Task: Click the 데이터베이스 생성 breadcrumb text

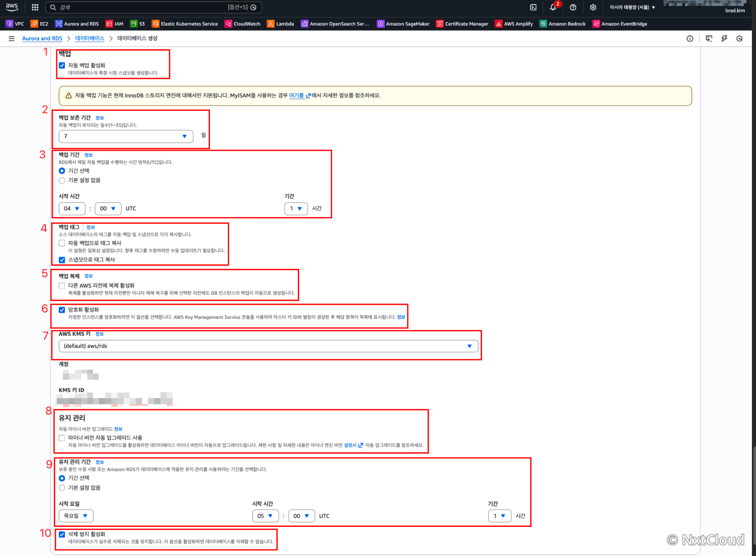Action: click(x=137, y=38)
